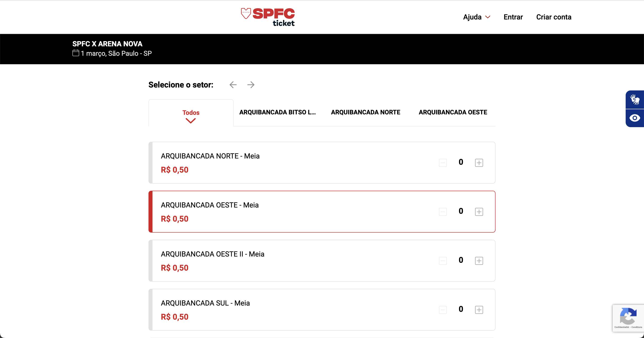The width and height of the screenshot is (644, 338).
Task: Increase ARQUIBANCADA OESTE Meia quantity
Action: point(479,212)
